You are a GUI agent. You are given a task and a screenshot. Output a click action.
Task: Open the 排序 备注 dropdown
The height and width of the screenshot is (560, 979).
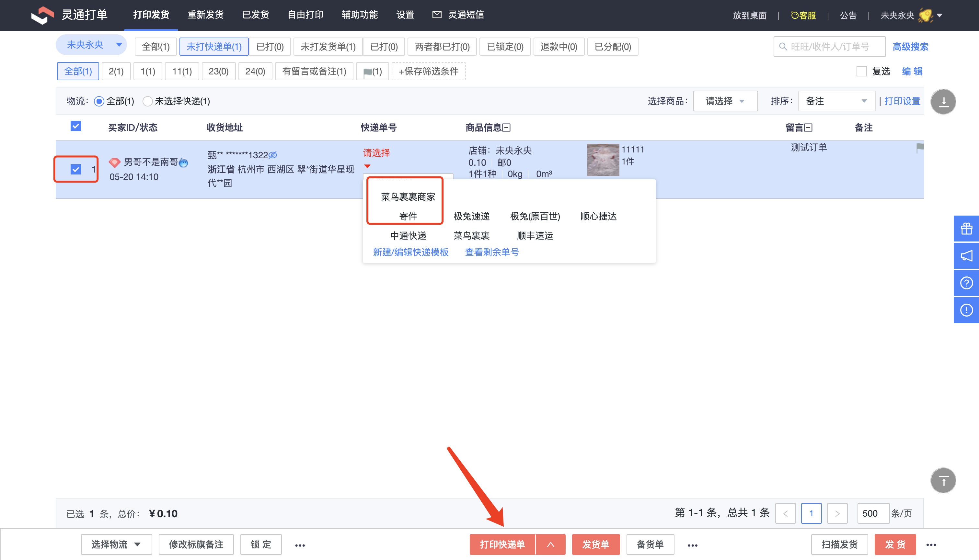[x=836, y=101]
